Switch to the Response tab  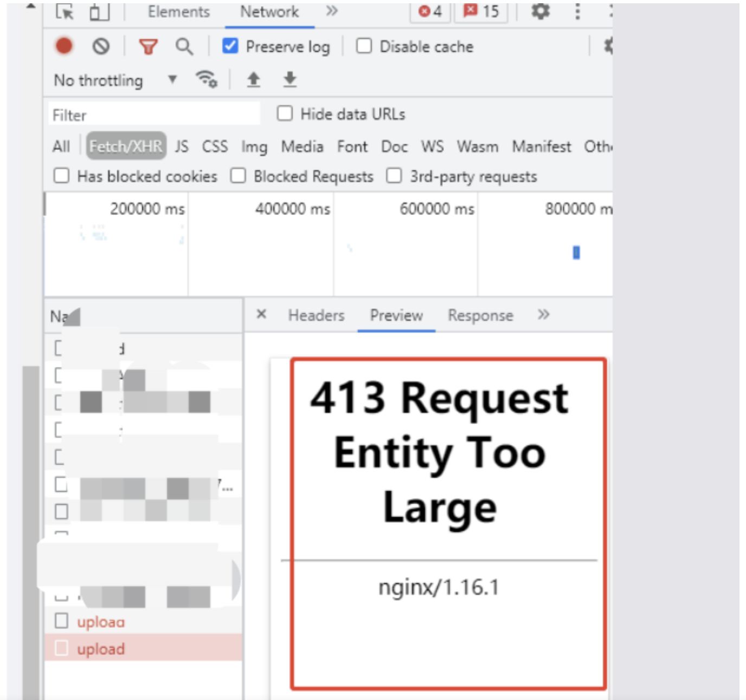pos(480,315)
